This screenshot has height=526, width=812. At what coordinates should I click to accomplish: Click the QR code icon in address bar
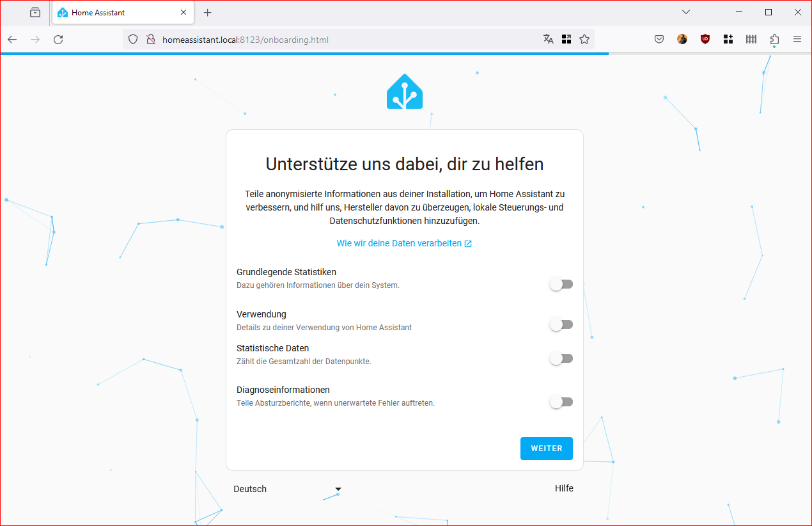(566, 40)
